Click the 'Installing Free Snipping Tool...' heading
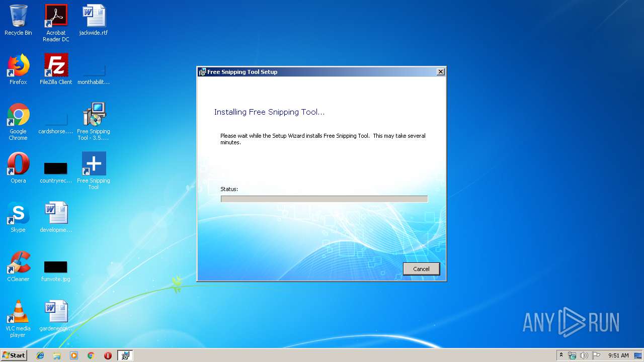644x362 pixels. (x=270, y=112)
